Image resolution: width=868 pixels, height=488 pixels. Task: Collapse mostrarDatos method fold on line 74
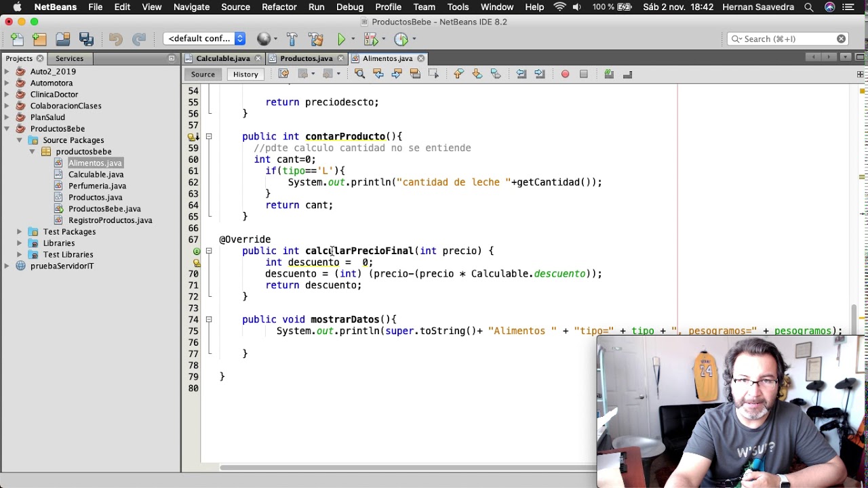(x=209, y=320)
